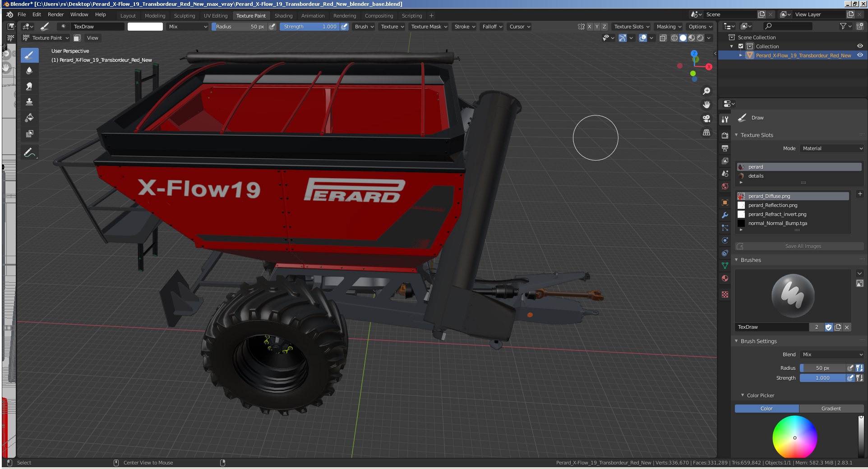Open the viewport View menu button
Viewport: 868px width, 469px height.
pos(92,38)
